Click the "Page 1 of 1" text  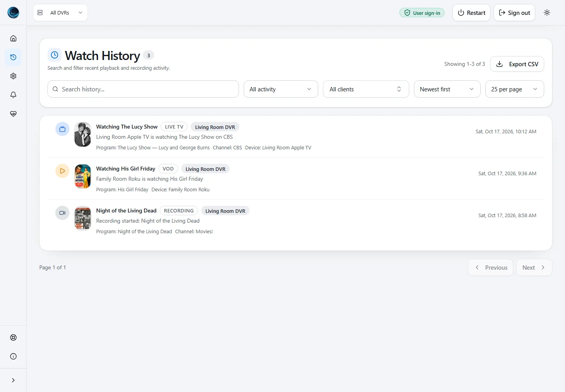coord(53,267)
